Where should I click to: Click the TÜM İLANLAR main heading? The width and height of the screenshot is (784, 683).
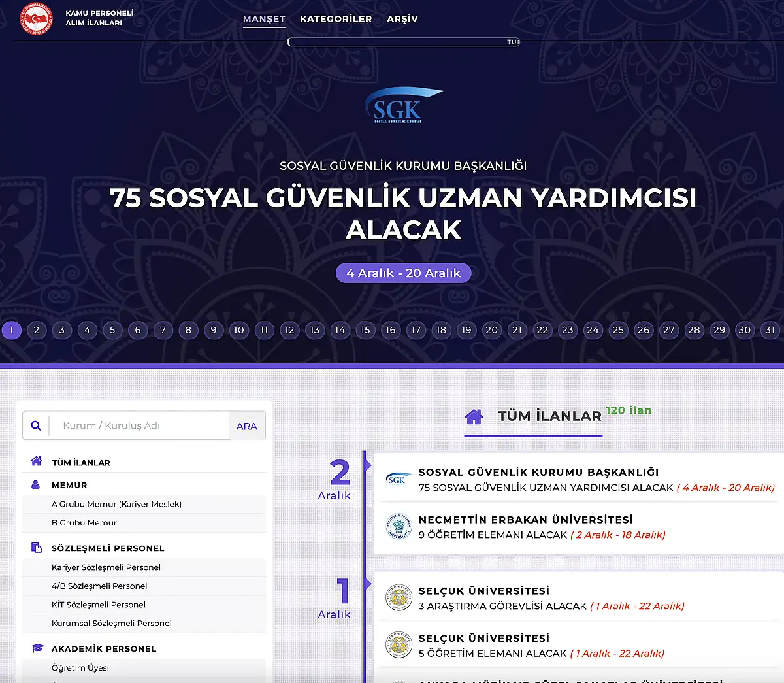pos(549,416)
